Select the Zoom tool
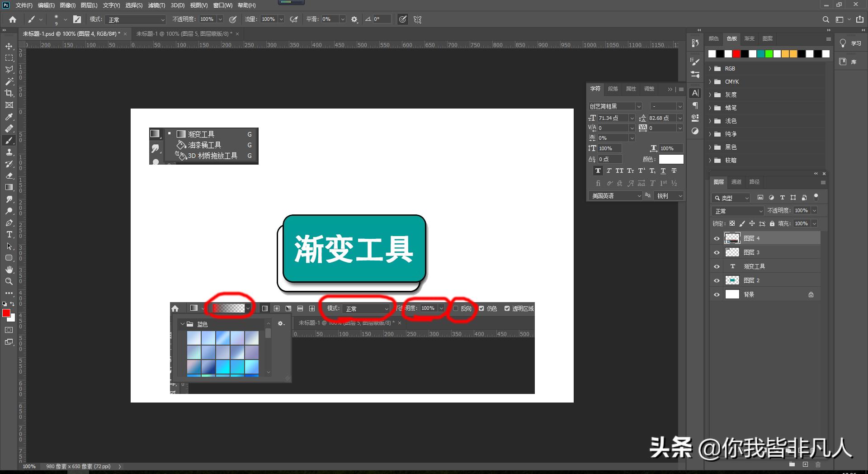 pos(9,281)
